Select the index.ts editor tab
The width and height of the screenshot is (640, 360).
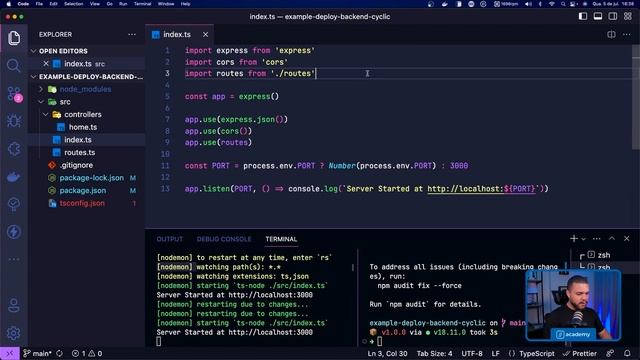177,35
